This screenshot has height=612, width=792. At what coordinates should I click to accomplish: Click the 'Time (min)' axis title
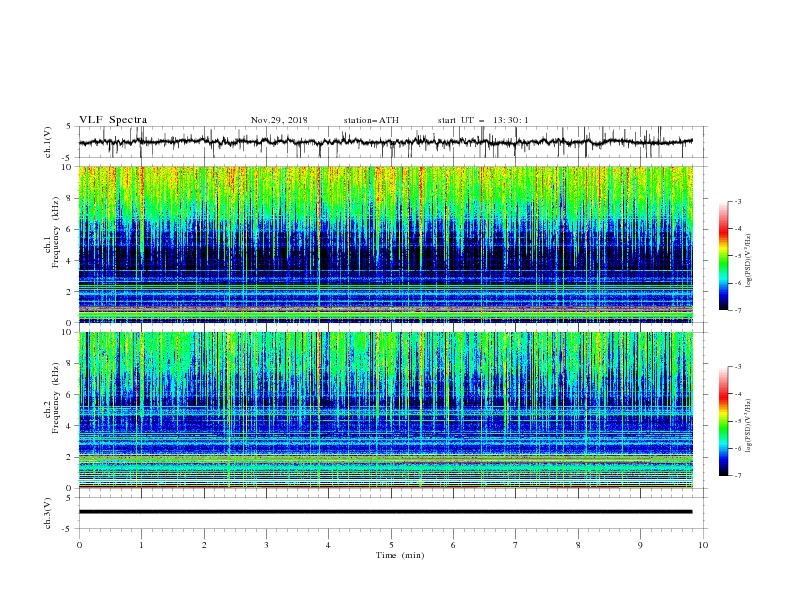400,555
